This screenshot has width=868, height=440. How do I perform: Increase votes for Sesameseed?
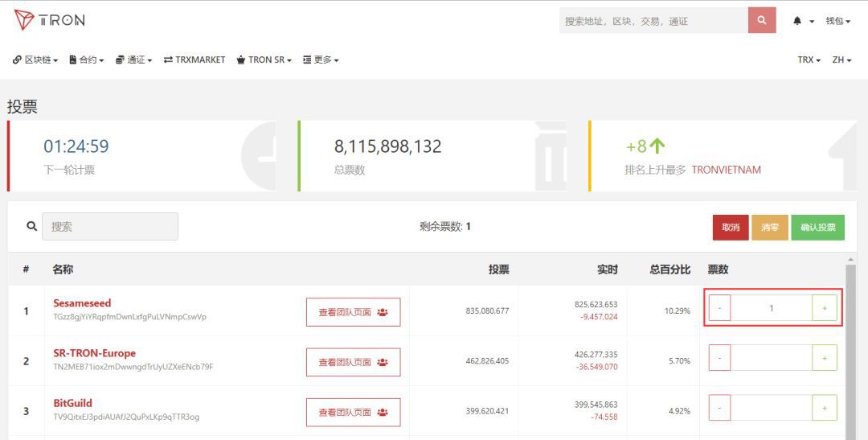[x=825, y=307]
